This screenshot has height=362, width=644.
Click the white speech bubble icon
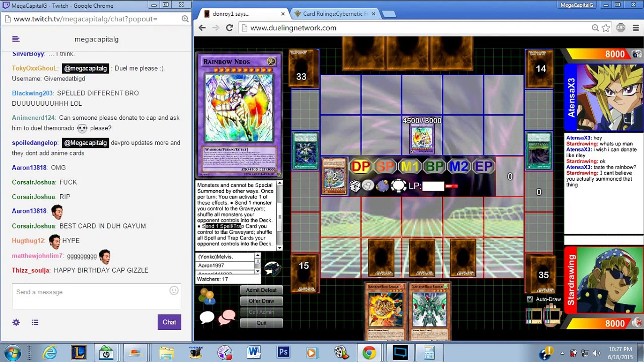[x=207, y=317]
